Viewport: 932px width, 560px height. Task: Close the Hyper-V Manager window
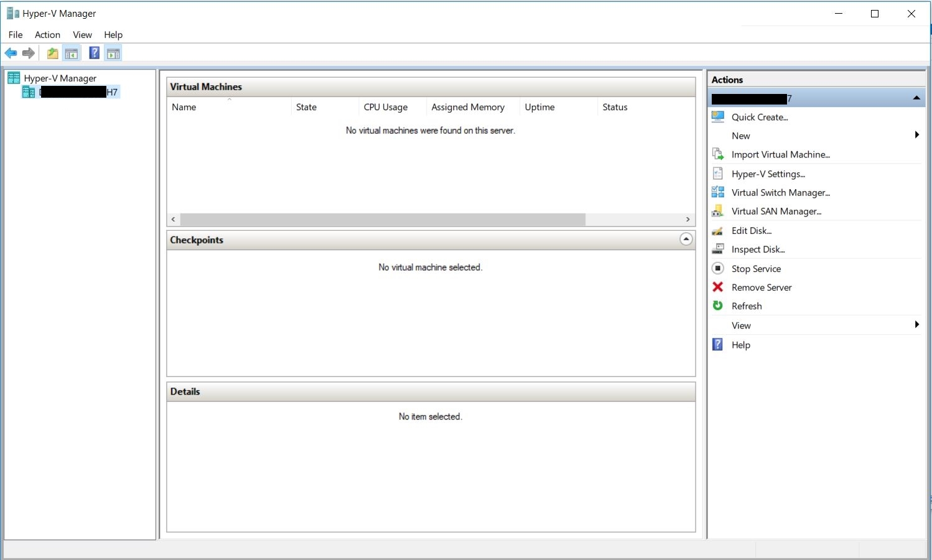click(911, 13)
